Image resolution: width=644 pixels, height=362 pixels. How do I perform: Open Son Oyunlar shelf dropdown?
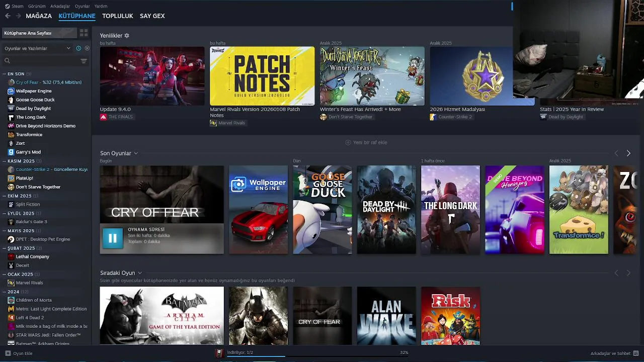pos(136,153)
